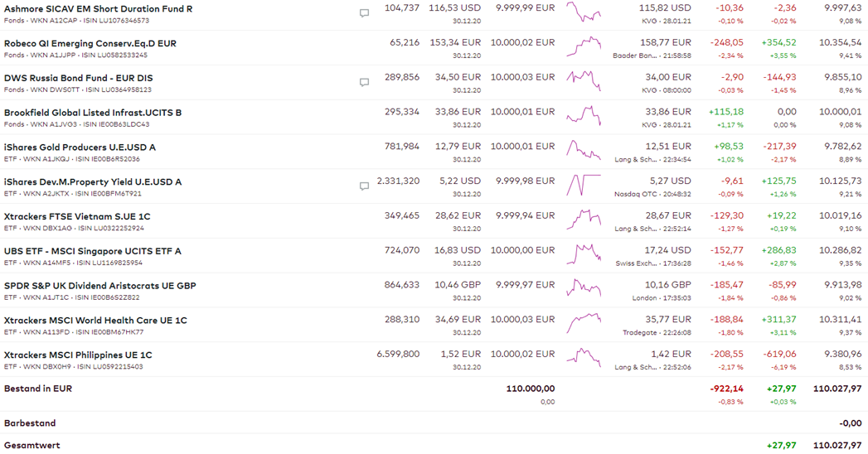Click the Robeco QI Emerging Conserv.Eq.D EUR name
This screenshot has width=868, height=454.
pos(90,44)
